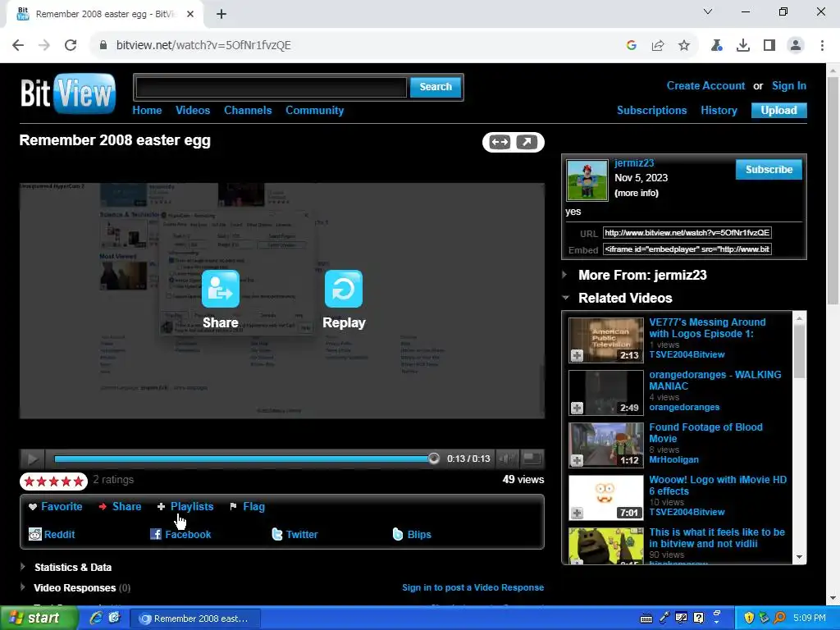Share the video on Twitter

click(294, 534)
